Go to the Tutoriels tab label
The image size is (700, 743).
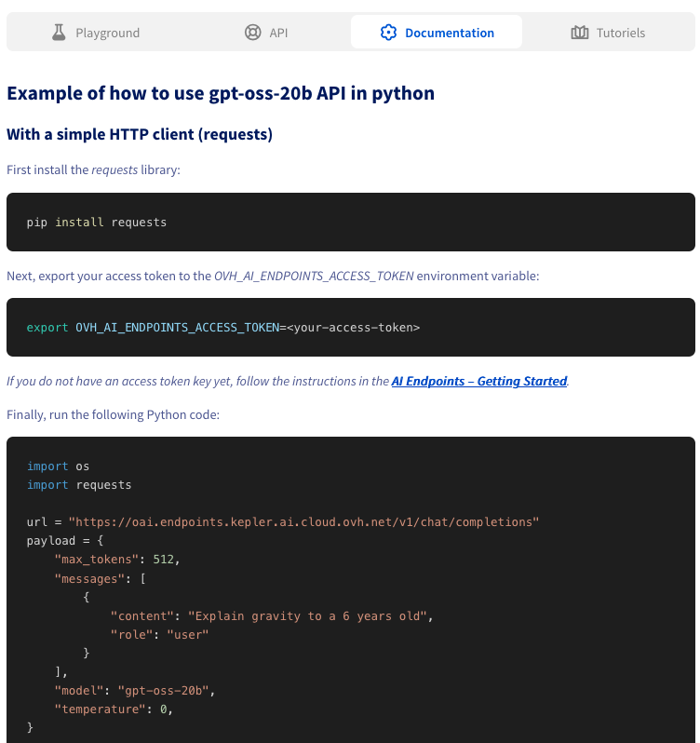(x=621, y=33)
